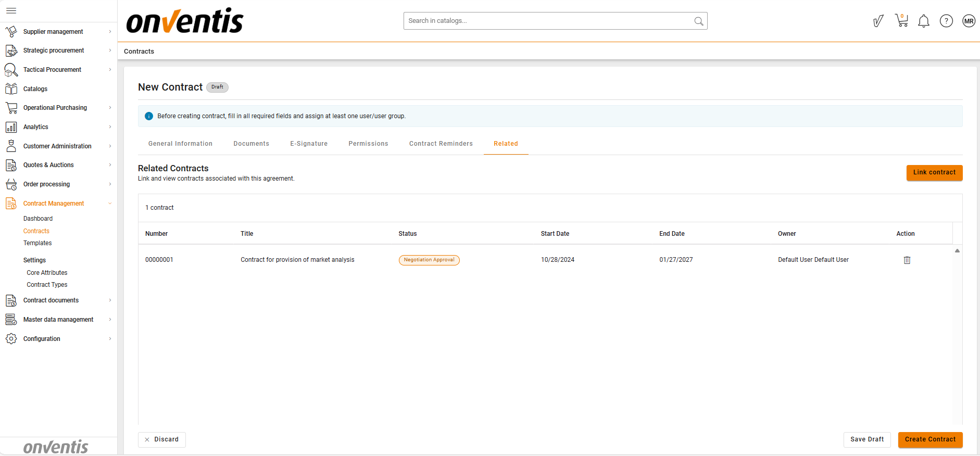Select the Permissions tab
Image resolution: width=980 pixels, height=456 pixels.
tap(368, 144)
